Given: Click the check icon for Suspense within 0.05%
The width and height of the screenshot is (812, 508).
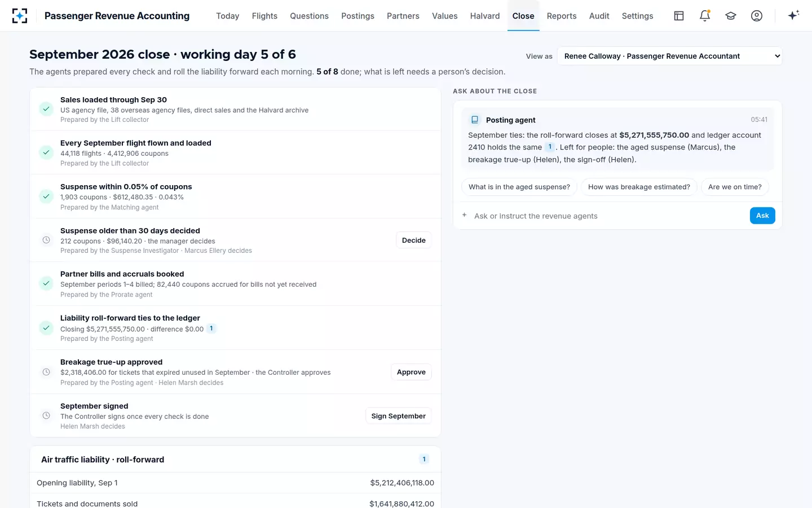Looking at the screenshot, I should [46, 196].
